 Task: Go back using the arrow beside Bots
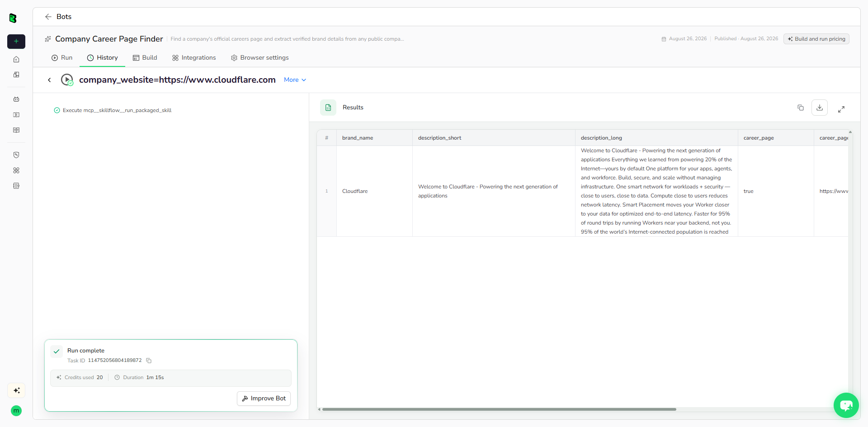(x=48, y=17)
